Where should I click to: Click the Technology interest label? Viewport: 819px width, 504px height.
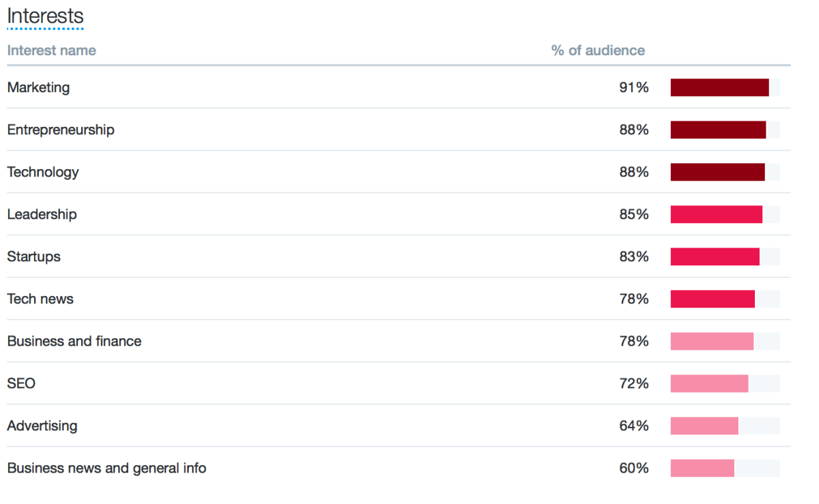point(43,172)
